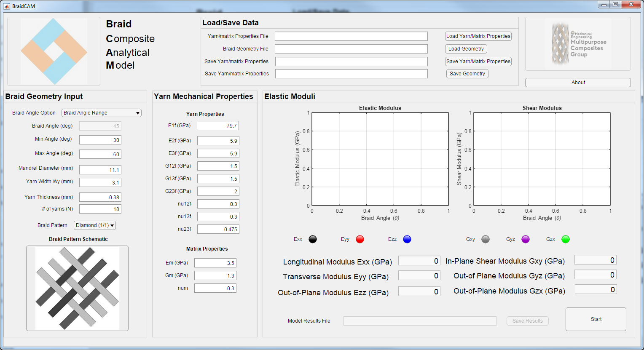Screen dimensions: 644x350
Task: Click the Transverse Modulus Eyy output field
Action: point(419,275)
